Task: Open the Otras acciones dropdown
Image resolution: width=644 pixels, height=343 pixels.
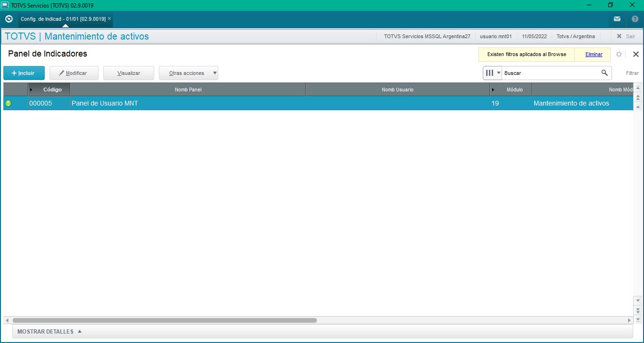Action: [x=189, y=73]
